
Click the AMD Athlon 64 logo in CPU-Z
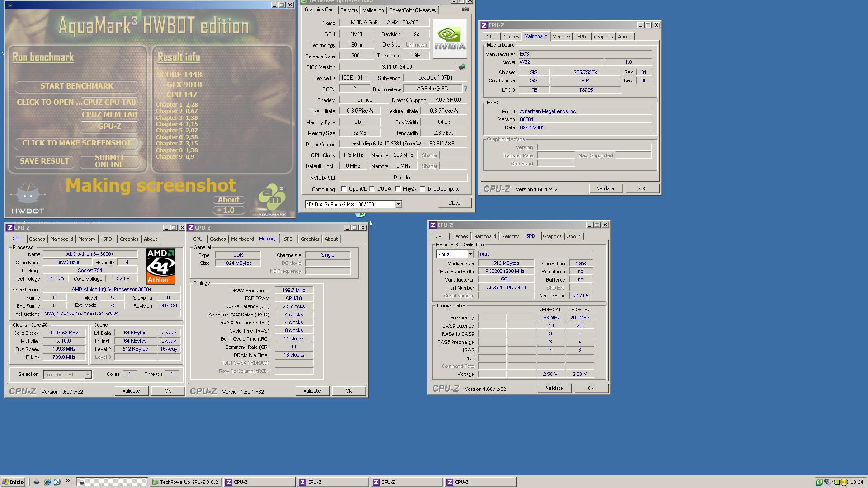[160, 266]
